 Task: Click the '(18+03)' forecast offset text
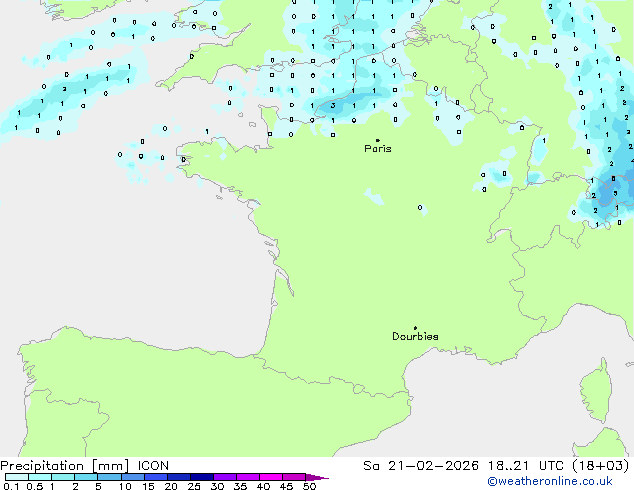[600, 466]
